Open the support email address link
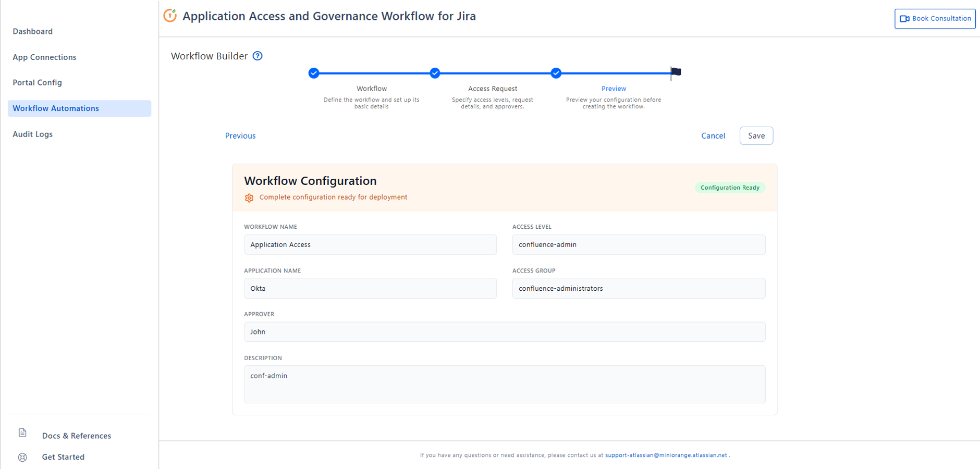Screen dimensions: 980x469 [x=666, y=455]
